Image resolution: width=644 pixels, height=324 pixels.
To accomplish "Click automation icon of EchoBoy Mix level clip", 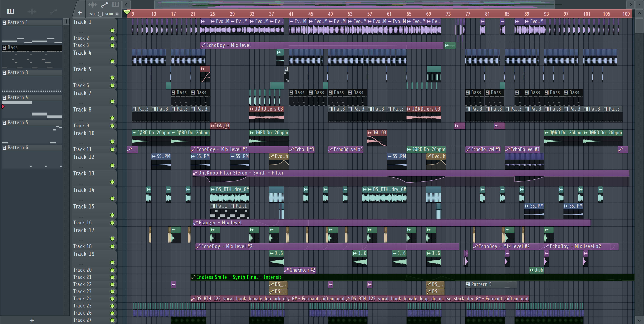I will pyautogui.click(x=203, y=45).
